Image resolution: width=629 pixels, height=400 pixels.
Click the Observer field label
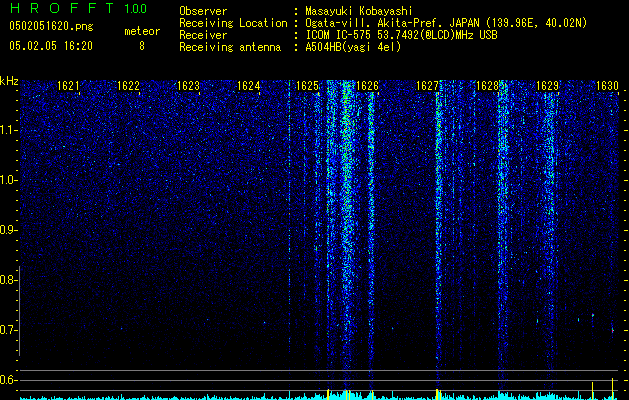203,11
